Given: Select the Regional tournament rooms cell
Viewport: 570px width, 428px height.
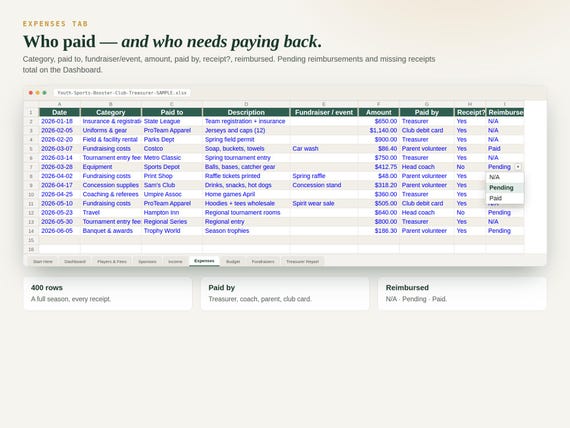Looking at the screenshot, I should point(246,212).
